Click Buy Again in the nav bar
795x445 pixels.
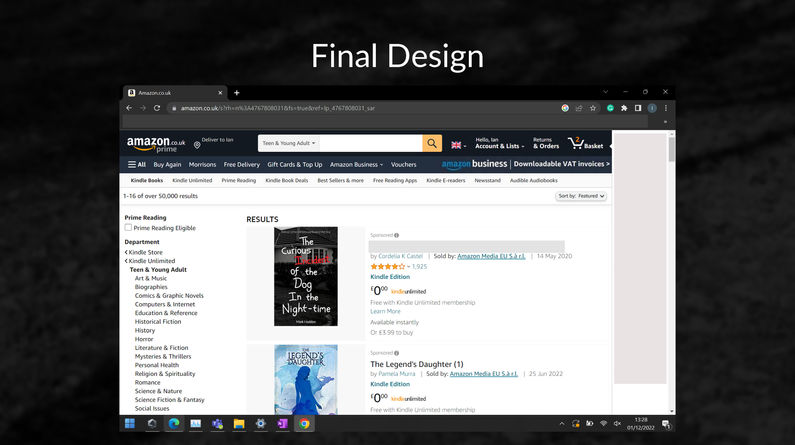tap(167, 165)
